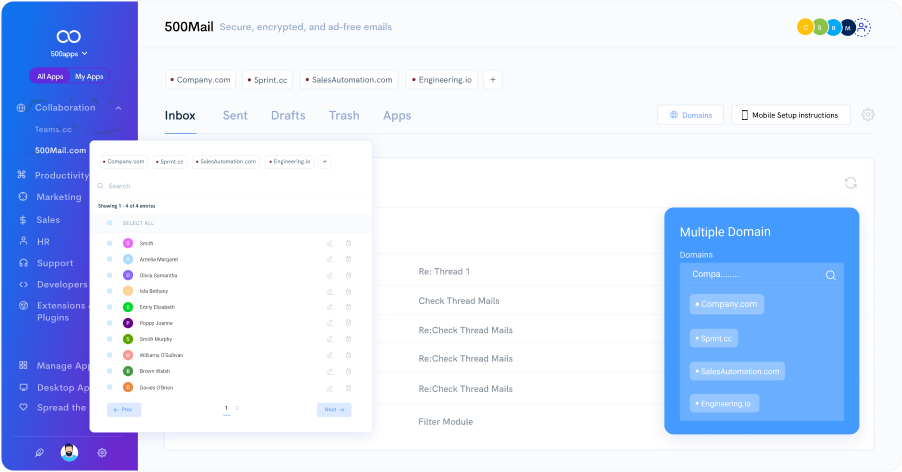Open the 500apps workspace dropdown
This screenshot has height=472, width=902.
(x=69, y=53)
